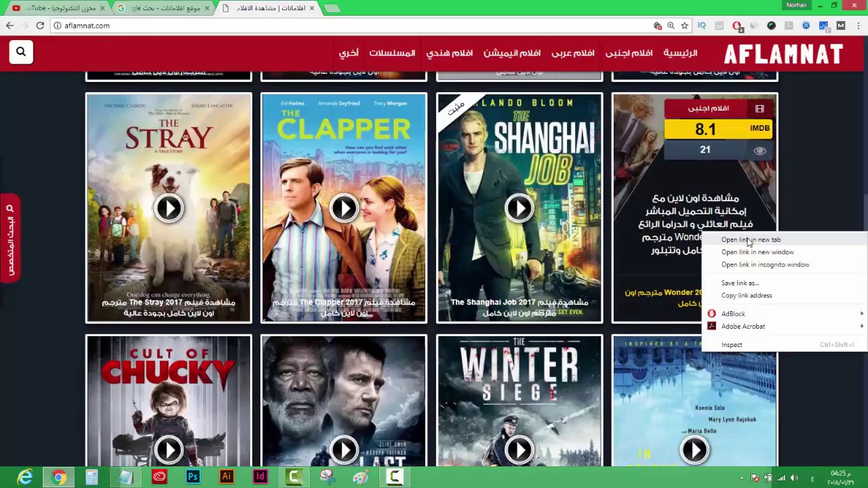868x488 pixels.
Task: Open the افلام انيميشن navigation link
Action: point(512,53)
